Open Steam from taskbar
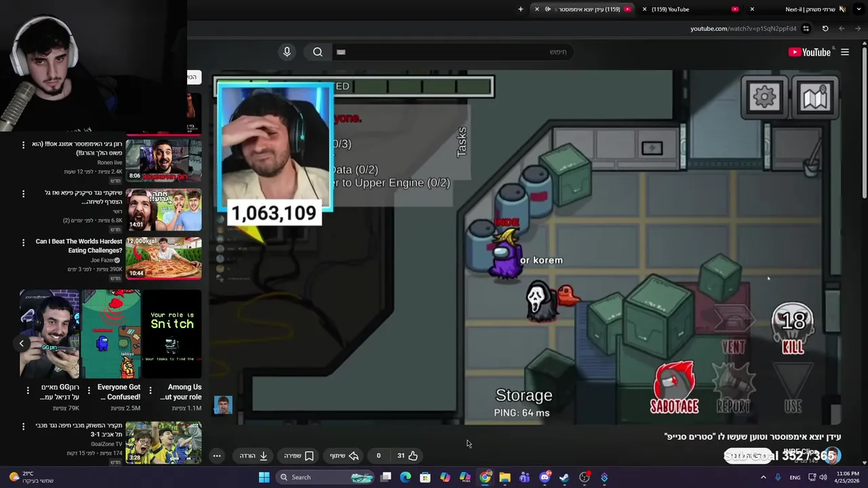 coord(564,477)
